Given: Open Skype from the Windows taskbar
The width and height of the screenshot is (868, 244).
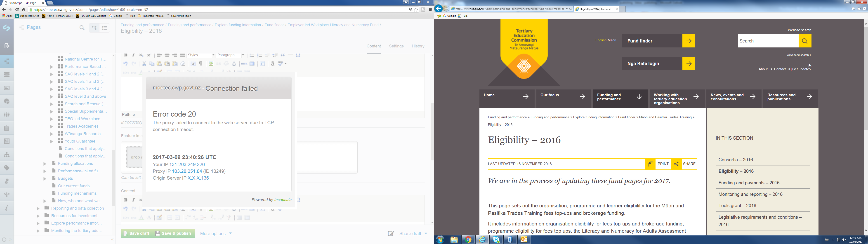Looking at the screenshot, I should click(x=496, y=240).
